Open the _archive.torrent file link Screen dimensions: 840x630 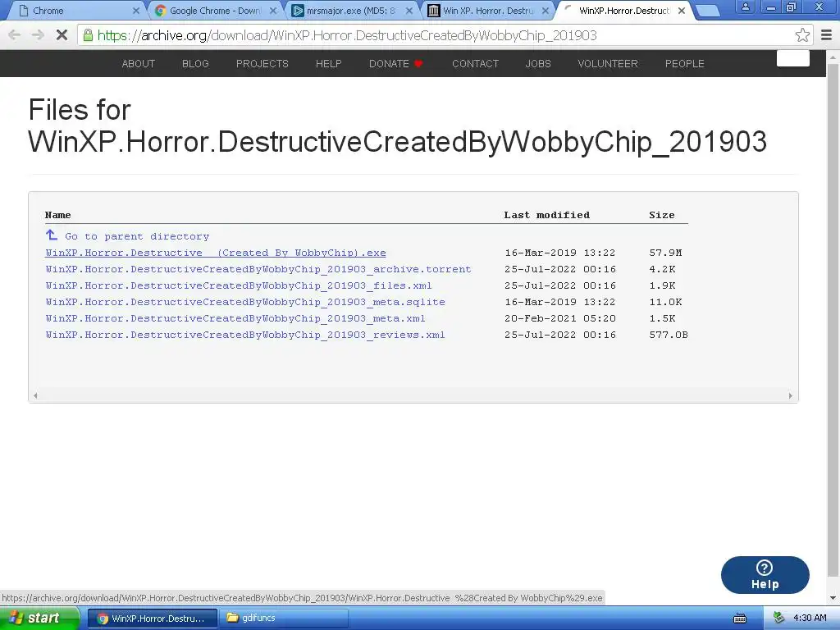(258, 269)
